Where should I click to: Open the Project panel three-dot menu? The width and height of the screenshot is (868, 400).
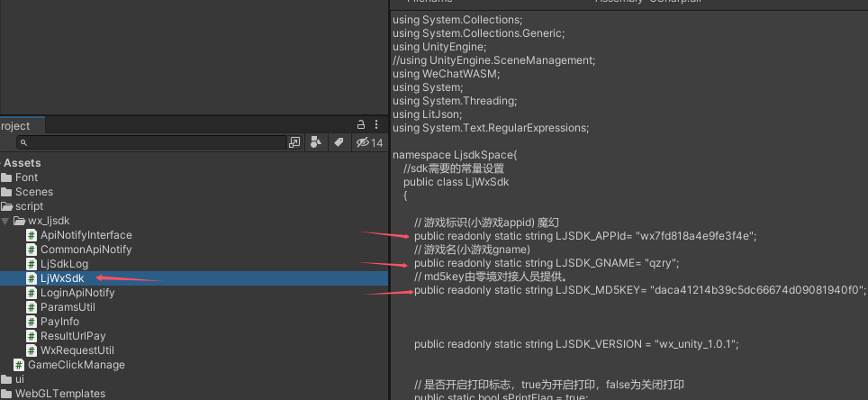[x=376, y=124]
